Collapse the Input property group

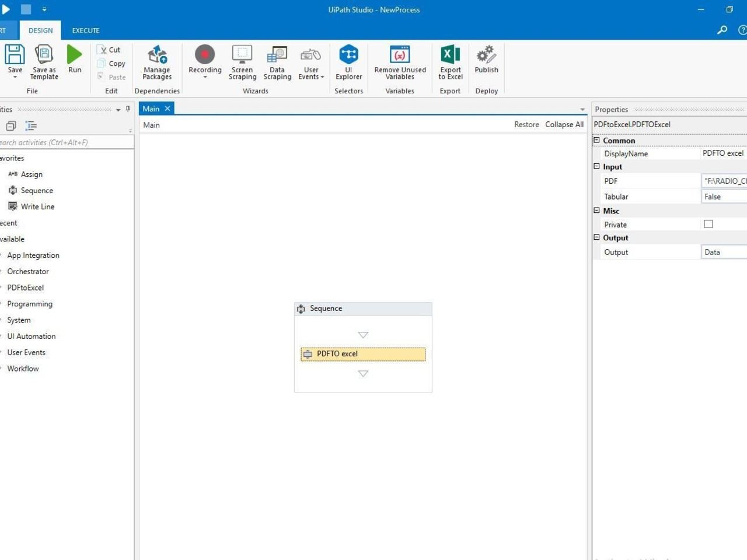pos(596,166)
